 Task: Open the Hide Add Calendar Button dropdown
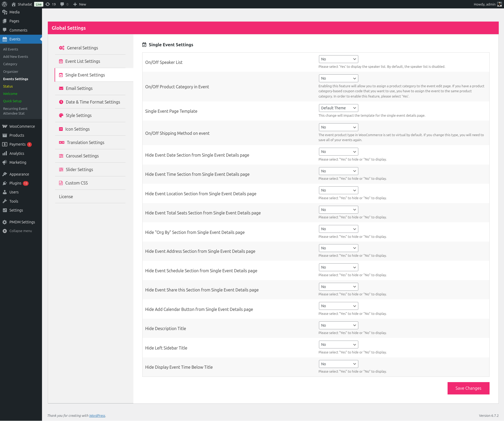(x=338, y=306)
